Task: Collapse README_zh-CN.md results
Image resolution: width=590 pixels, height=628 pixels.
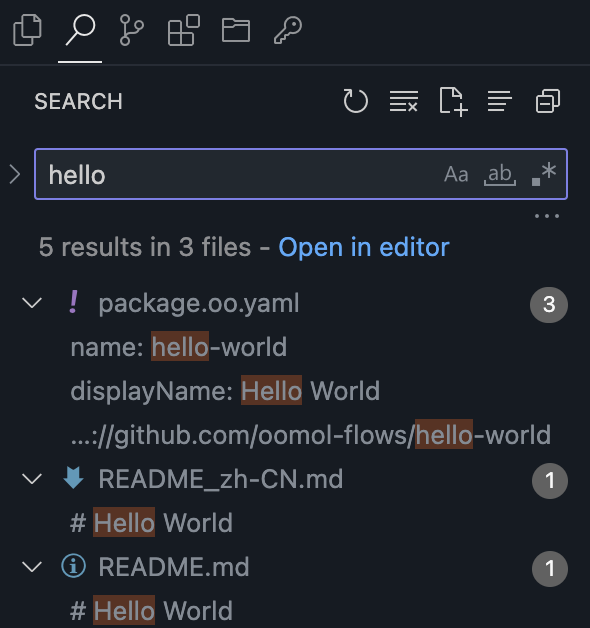Action: (32, 479)
